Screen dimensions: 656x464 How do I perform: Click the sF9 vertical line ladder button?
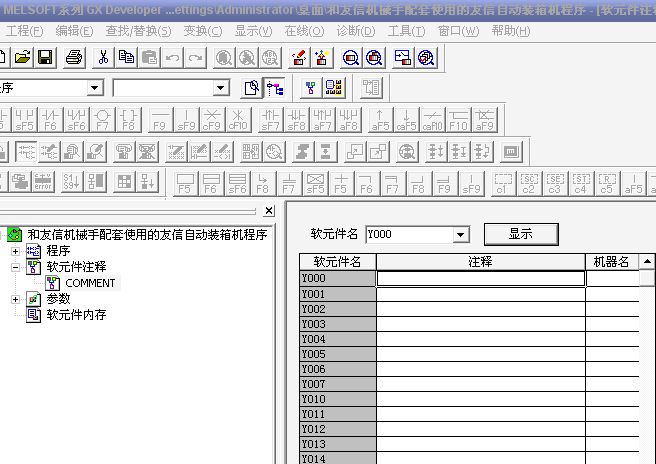186,120
